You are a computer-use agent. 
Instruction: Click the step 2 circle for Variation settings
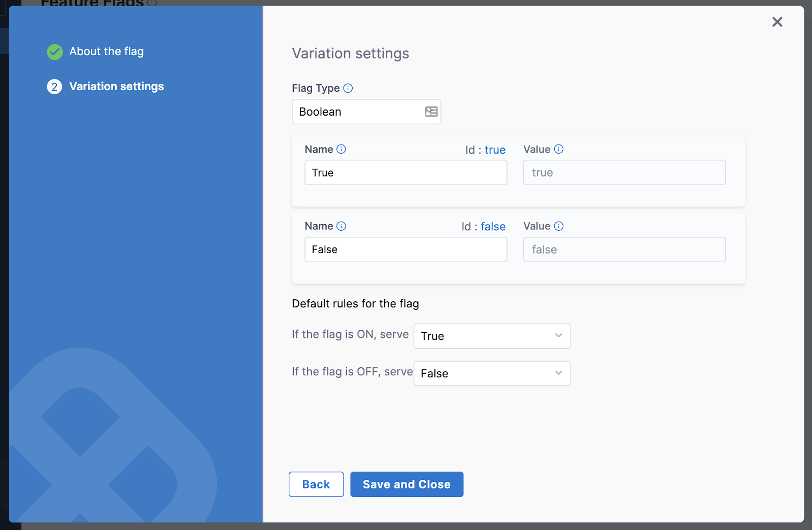pyautogui.click(x=54, y=87)
